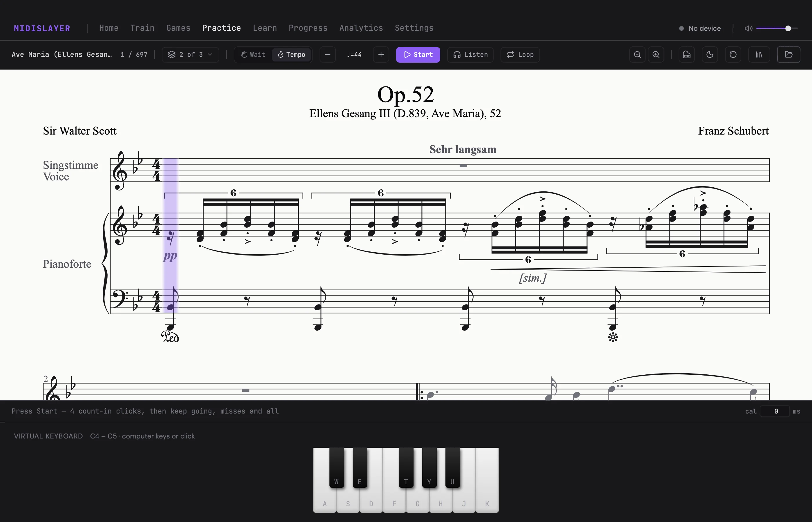812x522 pixels.
Task: Start the practice session
Action: pyautogui.click(x=418, y=55)
